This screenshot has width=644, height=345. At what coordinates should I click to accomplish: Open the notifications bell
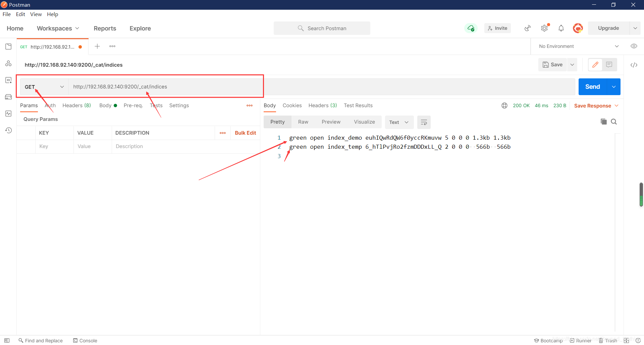pyautogui.click(x=561, y=28)
